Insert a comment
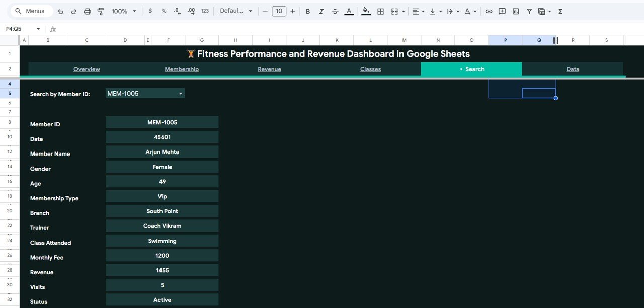The width and height of the screenshot is (644, 308). 502,11
